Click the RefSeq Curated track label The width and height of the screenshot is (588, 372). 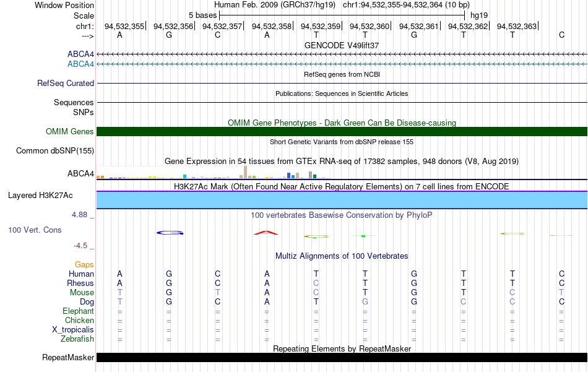66,83
